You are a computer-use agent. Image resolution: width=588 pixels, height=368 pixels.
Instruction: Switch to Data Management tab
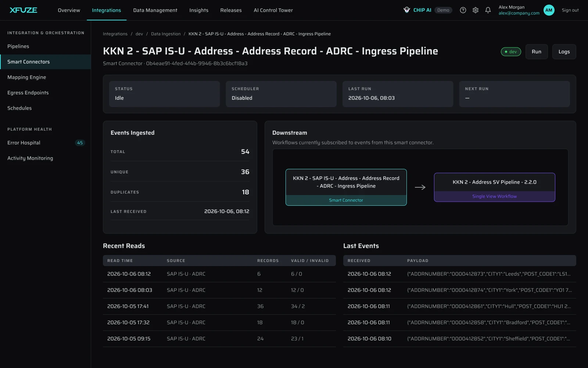point(155,10)
